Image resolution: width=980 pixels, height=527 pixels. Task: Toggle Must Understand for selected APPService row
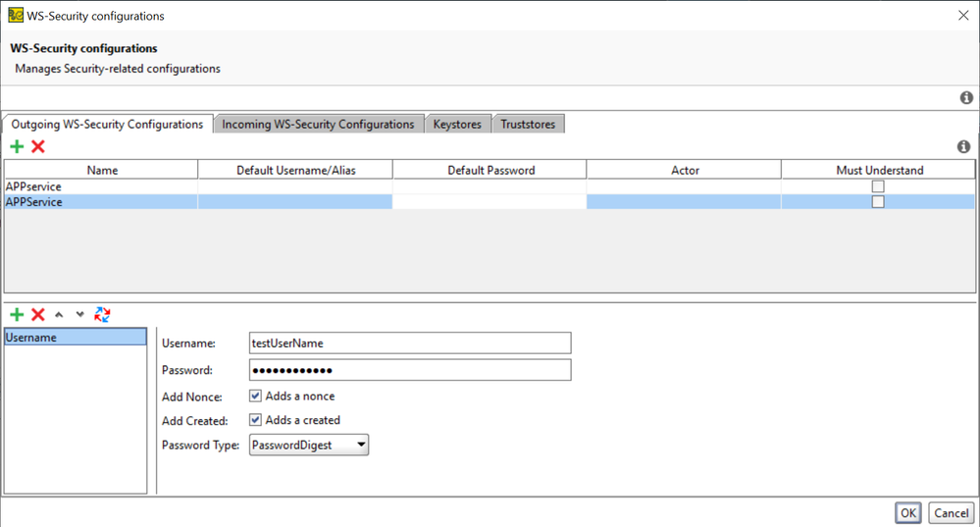tap(878, 202)
